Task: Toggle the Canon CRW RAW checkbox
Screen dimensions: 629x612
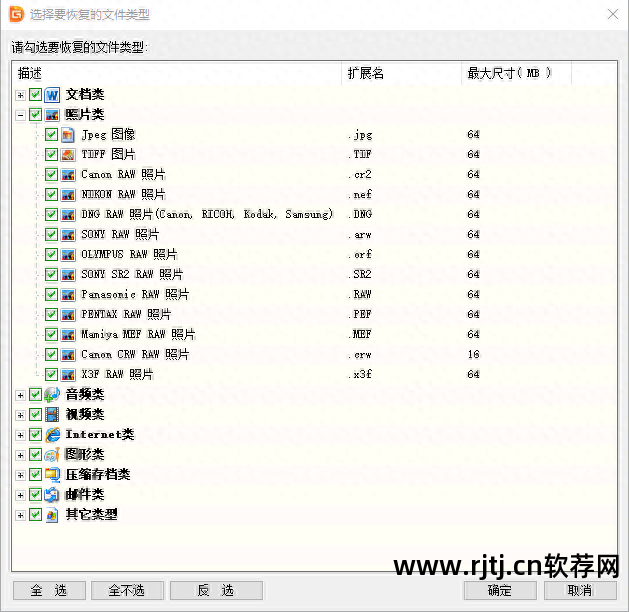Action: (51, 355)
